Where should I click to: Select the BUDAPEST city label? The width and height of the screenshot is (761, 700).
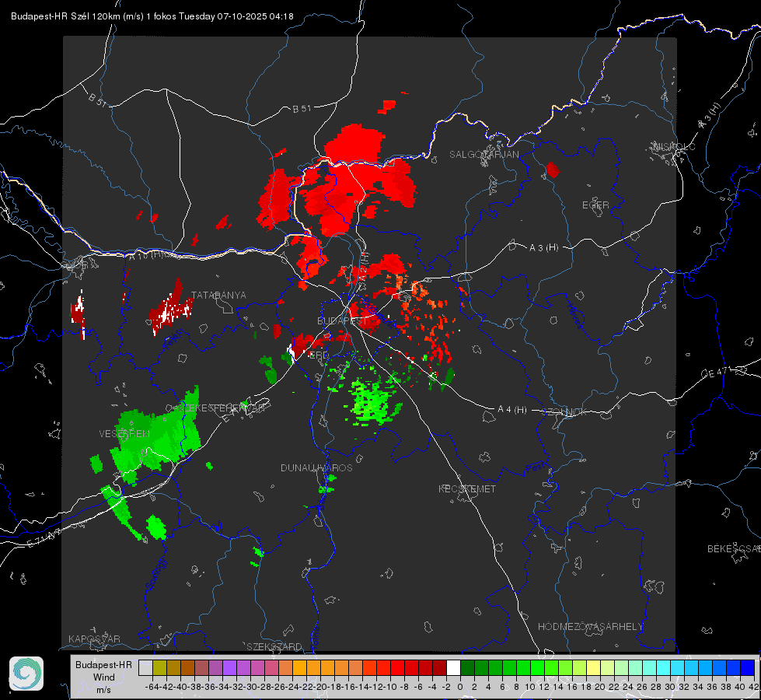(x=342, y=320)
